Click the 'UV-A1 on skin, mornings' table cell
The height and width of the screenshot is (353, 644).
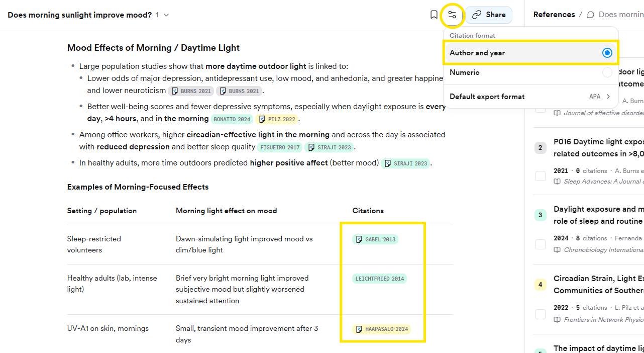tap(108, 329)
